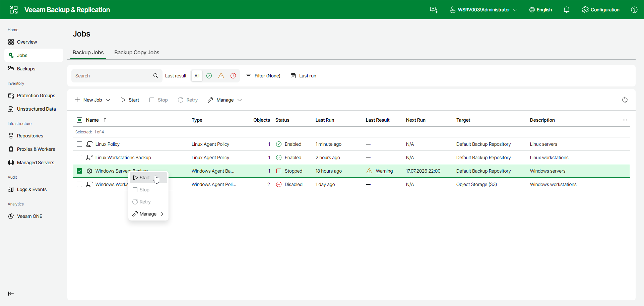Switch to the Backup Copy Jobs tab

(137, 53)
